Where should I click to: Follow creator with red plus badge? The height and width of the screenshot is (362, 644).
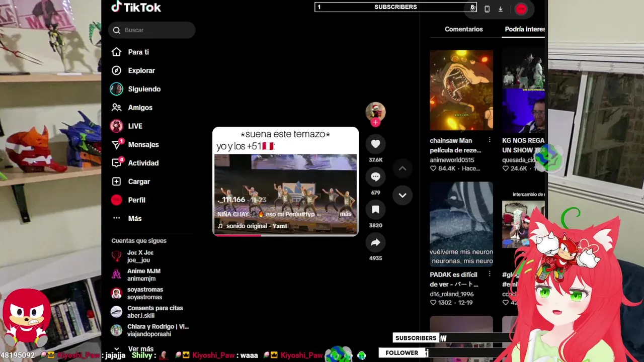click(x=375, y=123)
